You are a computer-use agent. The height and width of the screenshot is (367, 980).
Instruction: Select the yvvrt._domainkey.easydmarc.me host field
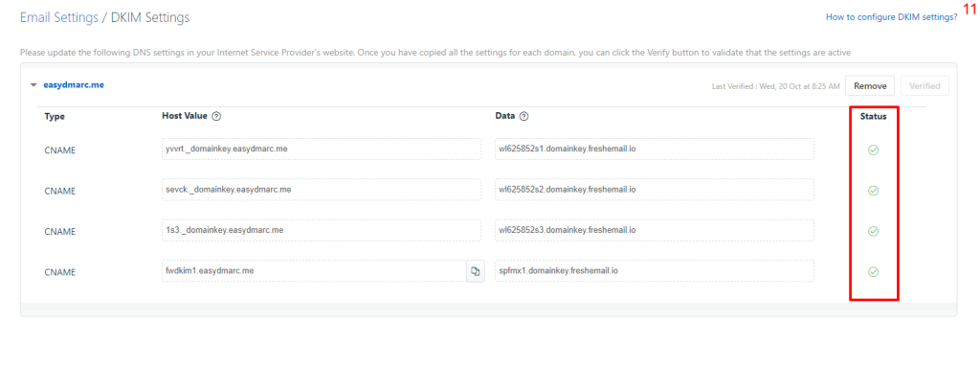(x=322, y=149)
